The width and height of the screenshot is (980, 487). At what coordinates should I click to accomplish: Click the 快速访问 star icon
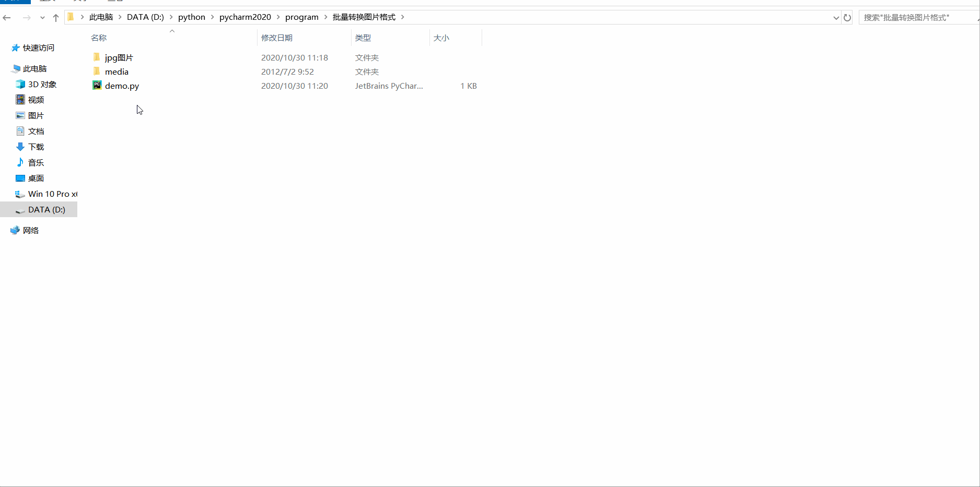(x=16, y=47)
